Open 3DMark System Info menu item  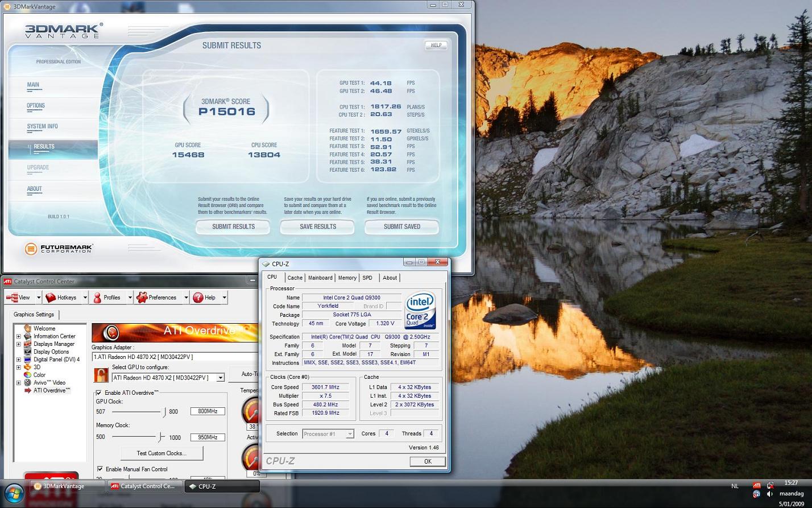pos(42,126)
